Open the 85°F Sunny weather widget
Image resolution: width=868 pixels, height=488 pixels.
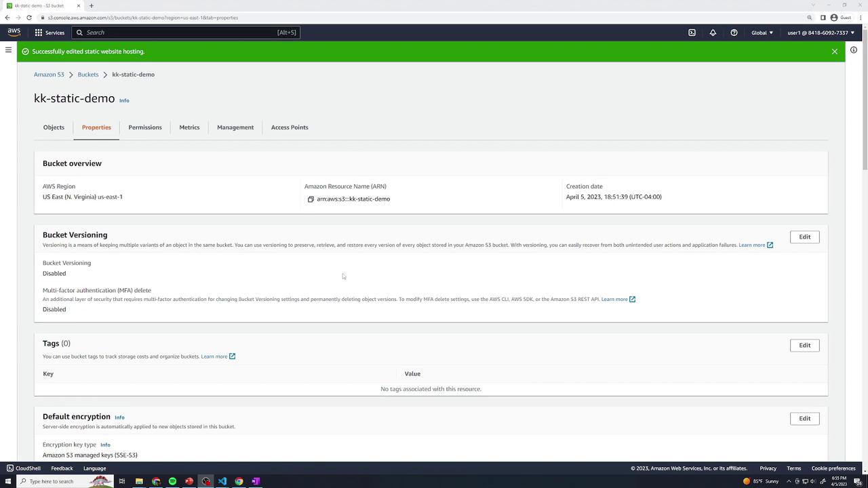[x=760, y=481]
